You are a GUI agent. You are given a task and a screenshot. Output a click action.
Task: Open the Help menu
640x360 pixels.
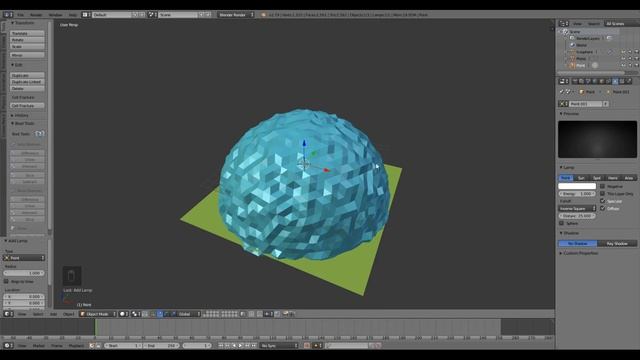pos(73,15)
